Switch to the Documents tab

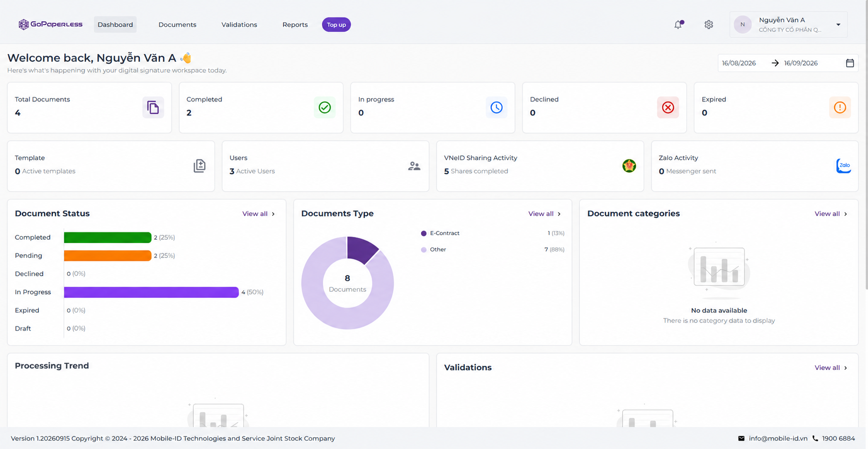(x=177, y=24)
